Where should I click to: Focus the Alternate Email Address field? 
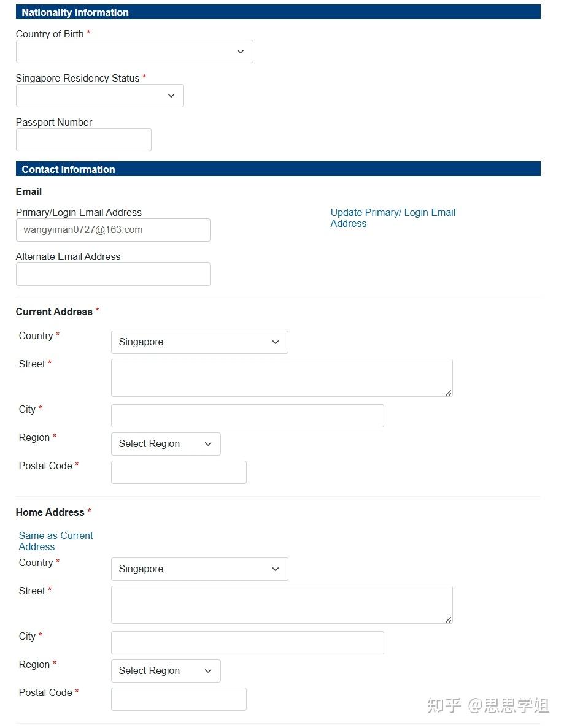113,274
